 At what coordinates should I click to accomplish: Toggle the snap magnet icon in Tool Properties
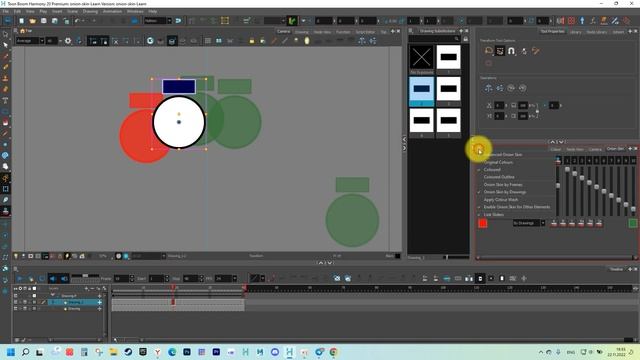tap(511, 51)
